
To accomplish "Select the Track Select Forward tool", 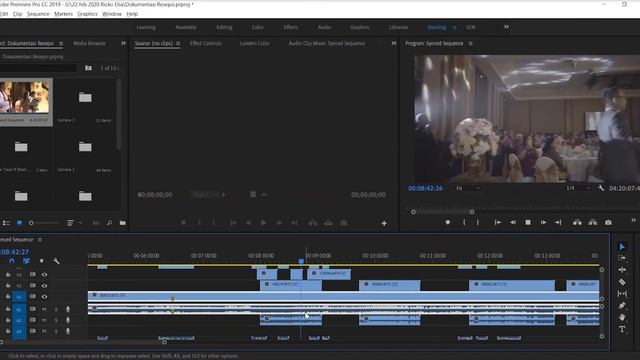I will [x=622, y=258].
